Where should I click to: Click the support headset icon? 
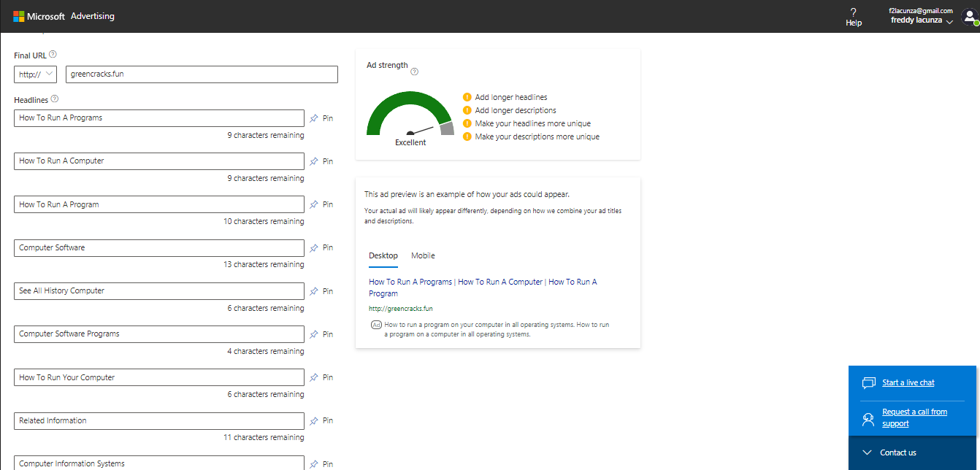click(x=868, y=419)
